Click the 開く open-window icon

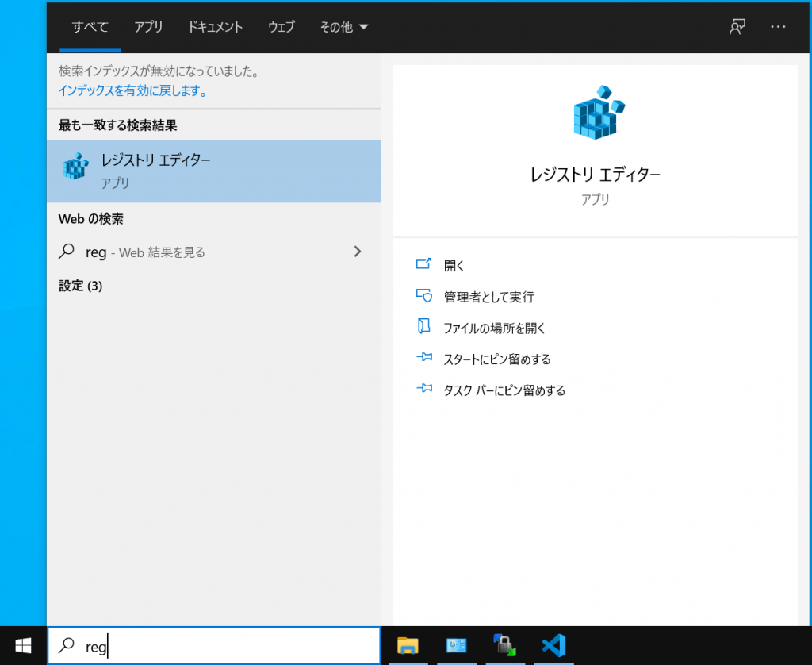tap(423, 263)
